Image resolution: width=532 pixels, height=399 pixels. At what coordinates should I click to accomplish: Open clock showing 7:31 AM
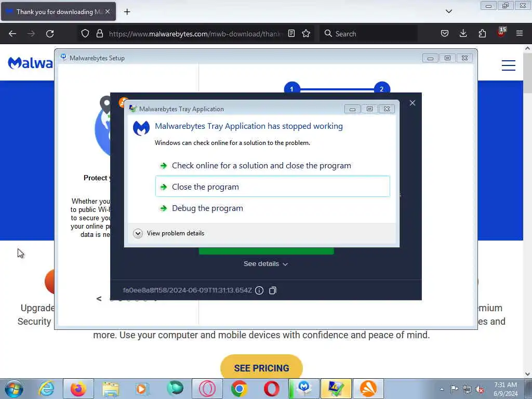(506, 389)
